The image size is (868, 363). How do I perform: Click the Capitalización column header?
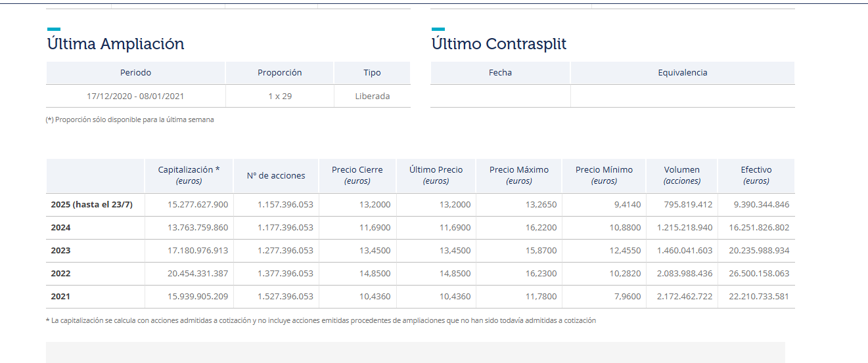(189, 175)
